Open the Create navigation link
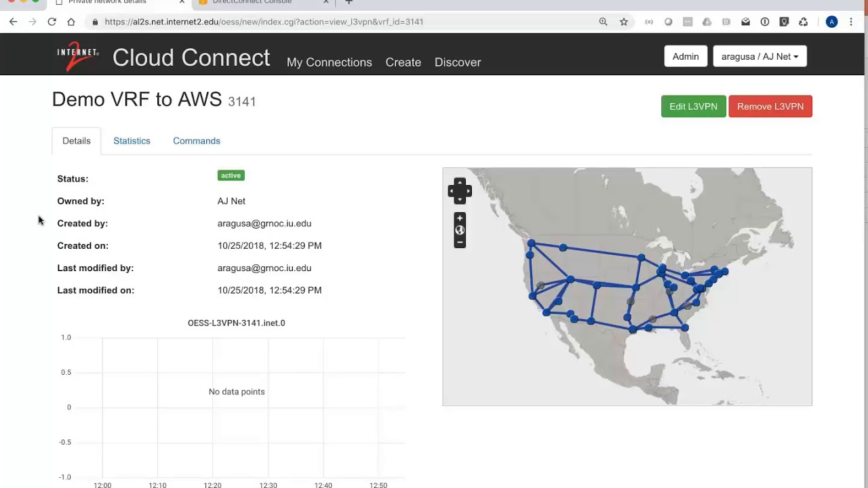The image size is (868, 488). (403, 62)
